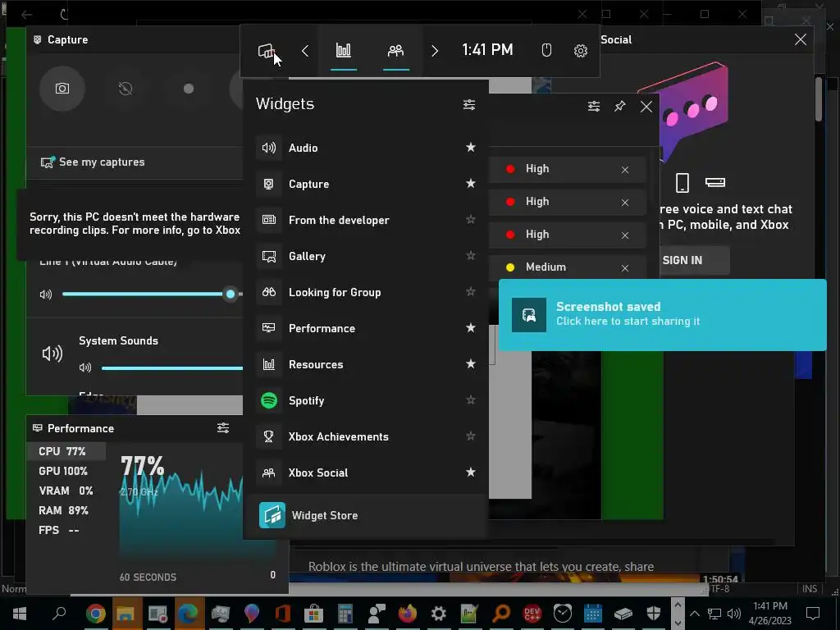
Task: Select the VRAM 0% metric tab
Action: [66, 491]
